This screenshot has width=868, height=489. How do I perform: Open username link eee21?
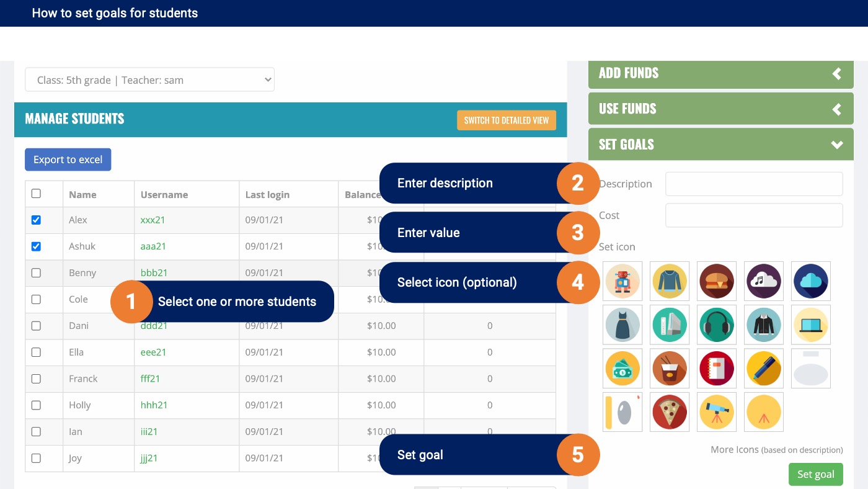(x=153, y=352)
